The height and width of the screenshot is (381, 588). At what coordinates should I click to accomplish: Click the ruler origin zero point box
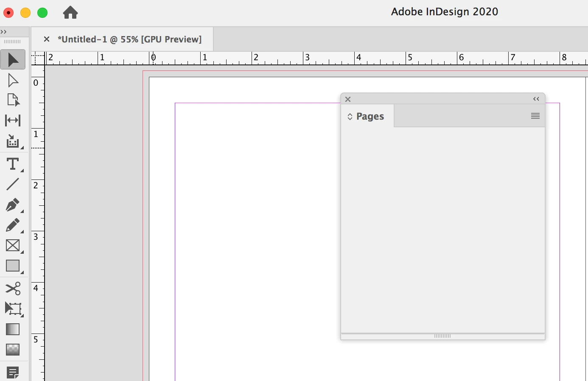[x=38, y=59]
